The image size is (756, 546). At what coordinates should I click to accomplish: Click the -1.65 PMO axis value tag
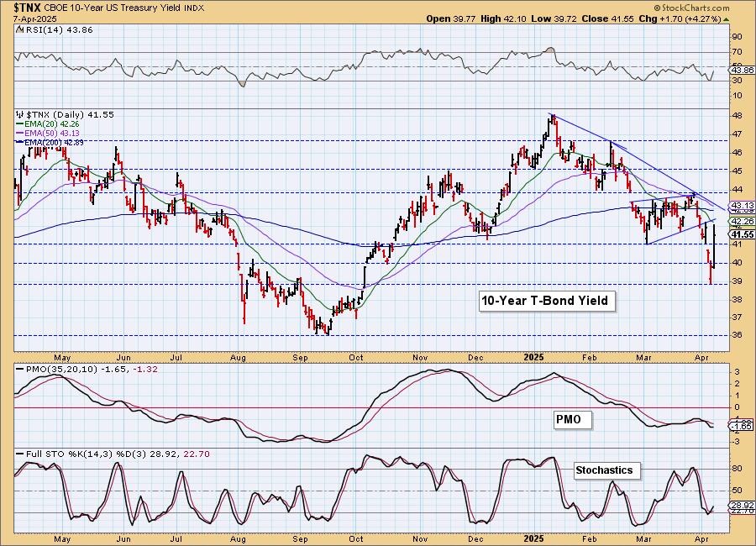[x=743, y=427]
